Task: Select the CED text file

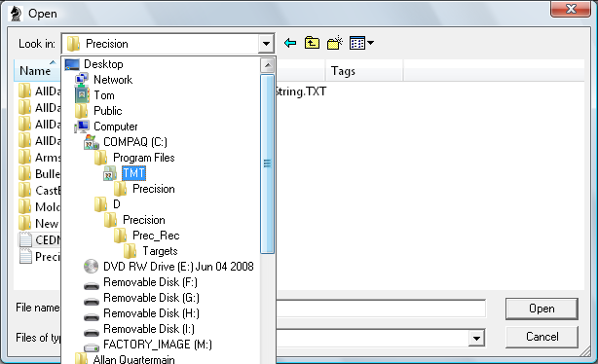Action: coord(39,240)
